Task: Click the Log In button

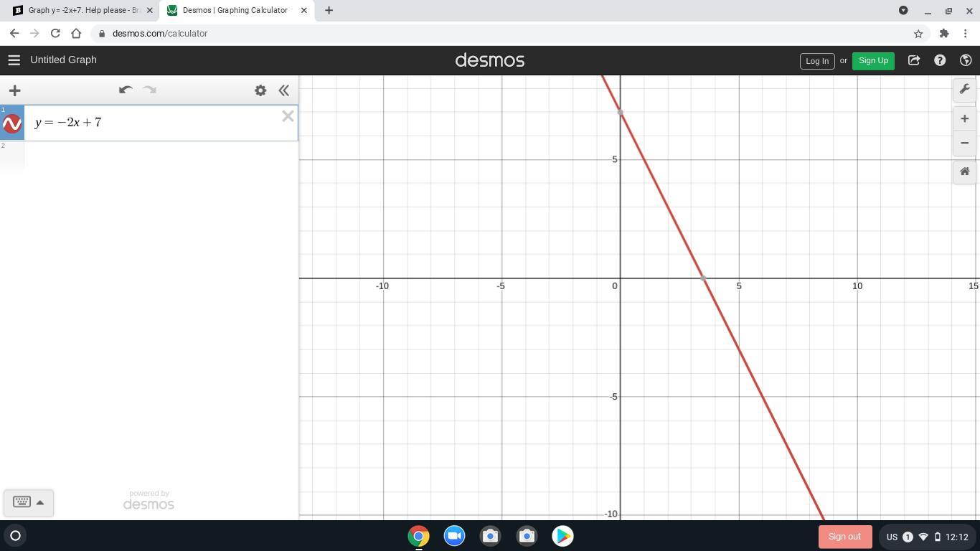Action: [x=817, y=61]
